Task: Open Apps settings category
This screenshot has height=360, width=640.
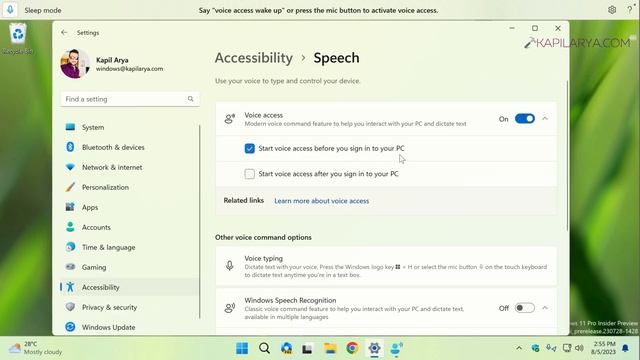Action: (x=130, y=207)
